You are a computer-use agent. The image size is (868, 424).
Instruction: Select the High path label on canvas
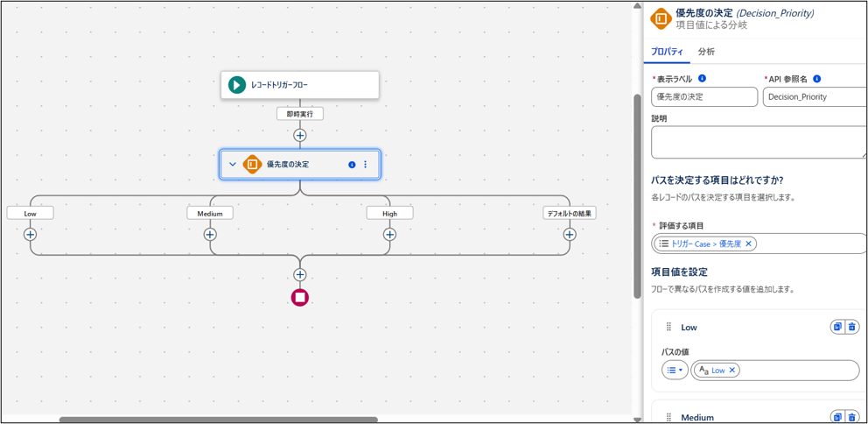click(x=390, y=213)
